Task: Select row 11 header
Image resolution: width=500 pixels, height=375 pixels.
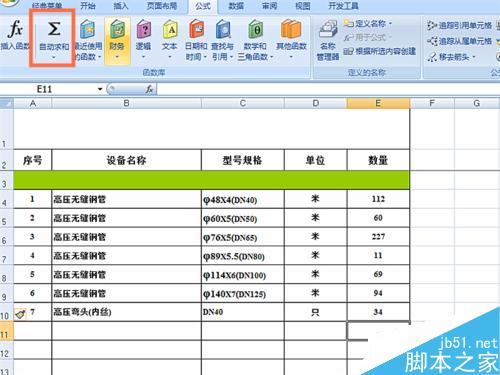Action: 6,331
